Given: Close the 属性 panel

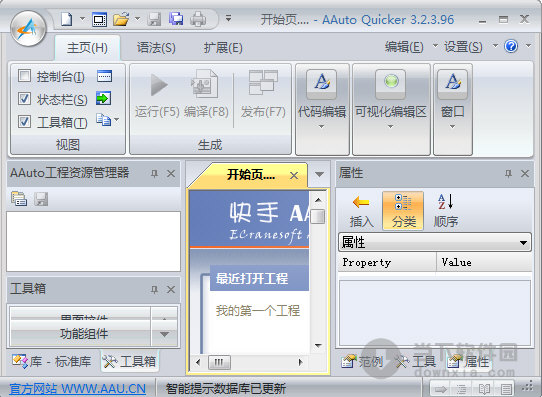Looking at the screenshot, I should (x=525, y=173).
